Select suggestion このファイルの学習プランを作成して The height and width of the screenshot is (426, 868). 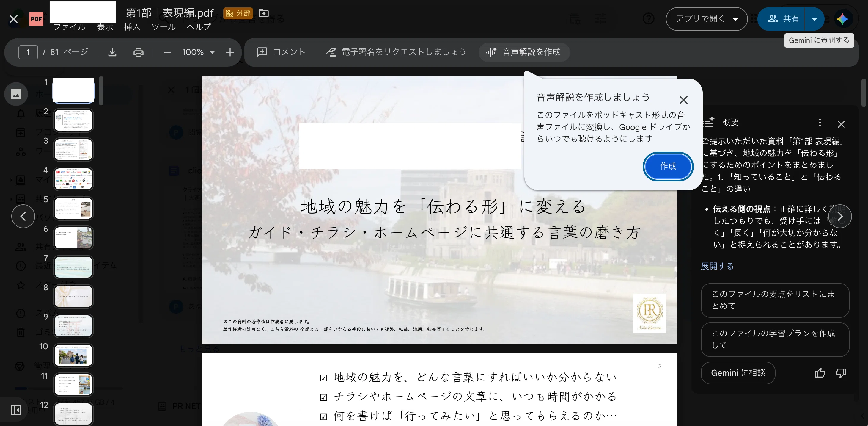(x=775, y=339)
